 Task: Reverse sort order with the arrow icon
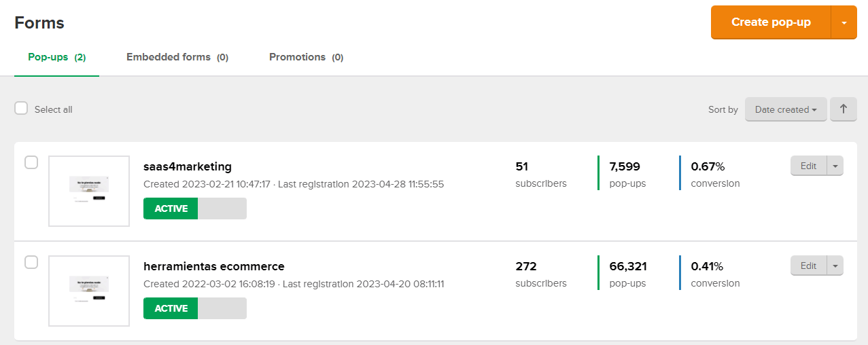tap(844, 109)
